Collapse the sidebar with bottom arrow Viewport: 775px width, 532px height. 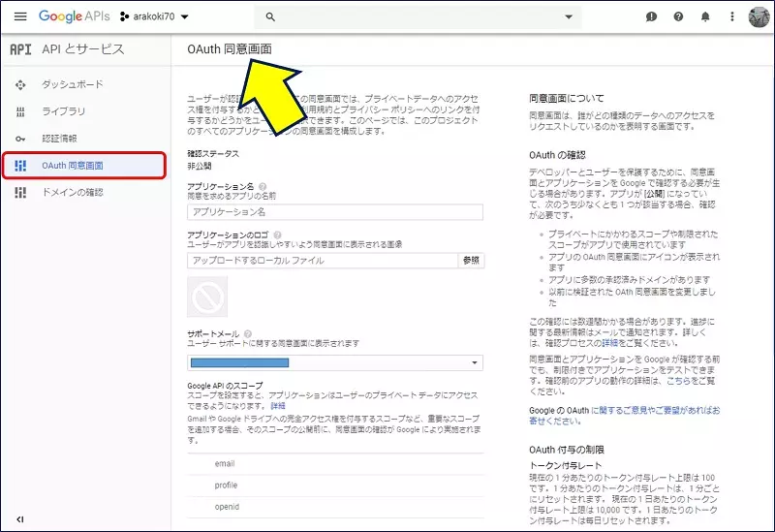[x=19, y=519]
